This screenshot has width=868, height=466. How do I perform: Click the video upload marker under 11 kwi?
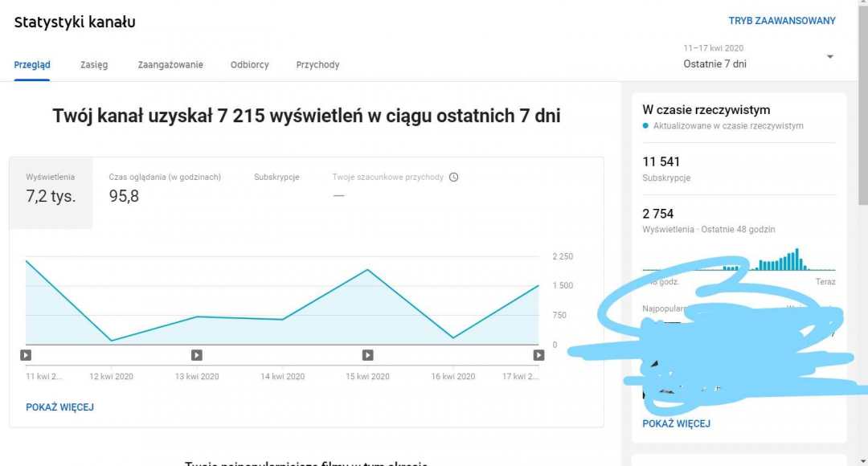tap(26, 354)
